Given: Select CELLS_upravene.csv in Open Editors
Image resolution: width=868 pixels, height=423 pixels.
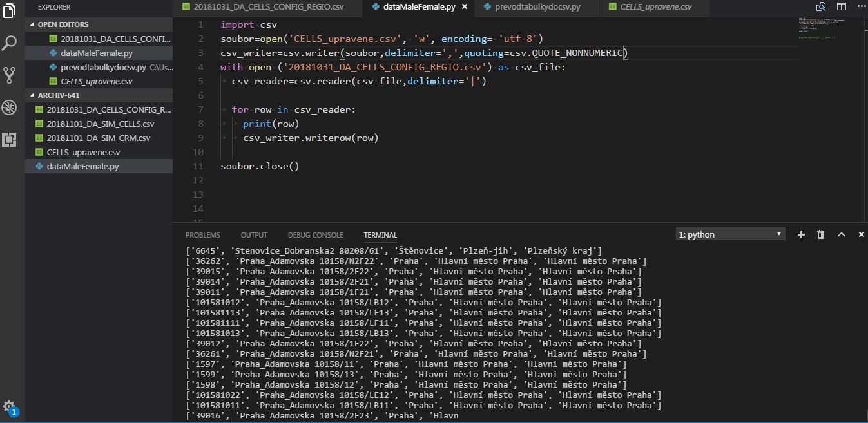Looking at the screenshot, I should click(99, 81).
